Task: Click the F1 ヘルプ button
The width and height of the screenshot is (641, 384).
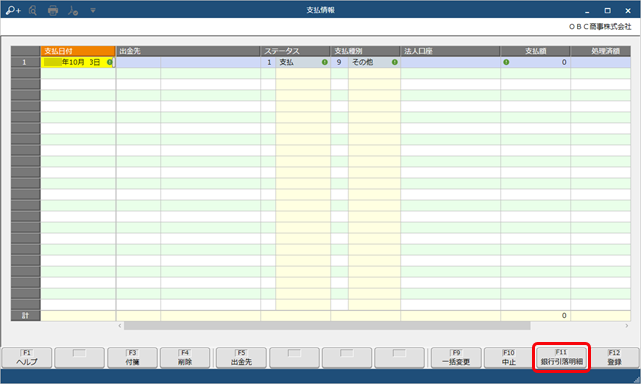Action: (x=27, y=358)
